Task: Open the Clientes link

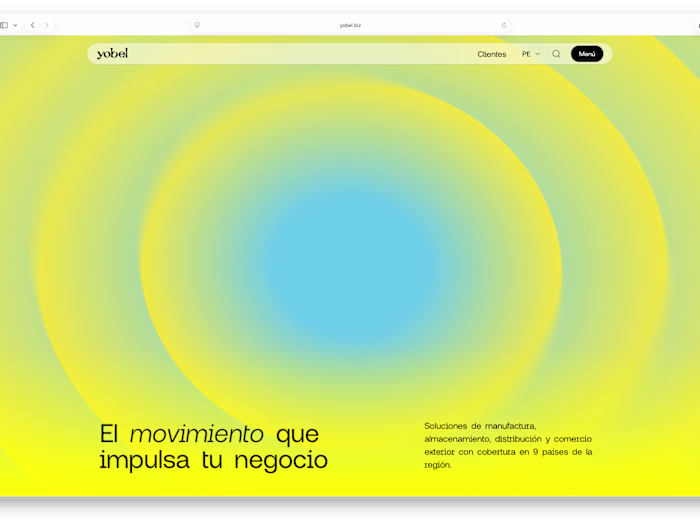Action: click(492, 54)
